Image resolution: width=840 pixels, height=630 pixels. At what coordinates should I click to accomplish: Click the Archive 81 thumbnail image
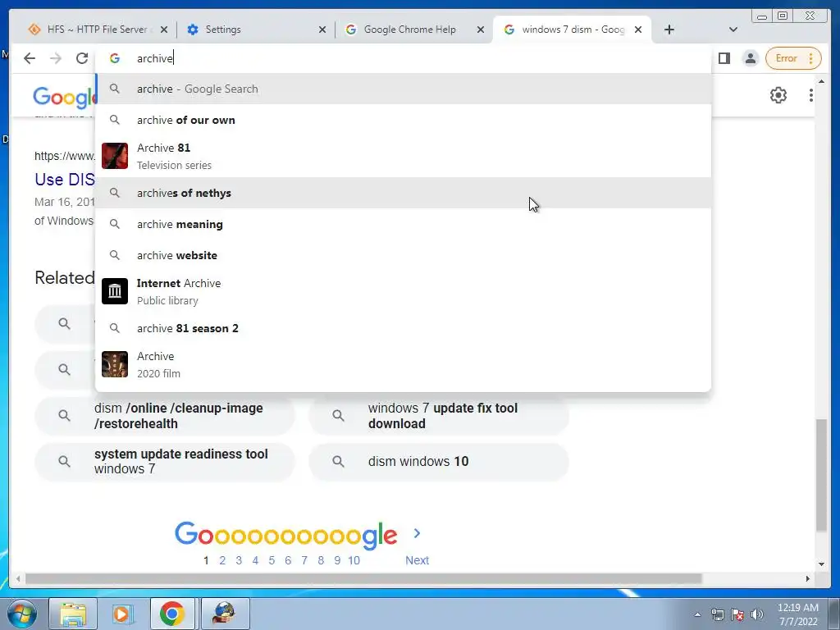[115, 156]
